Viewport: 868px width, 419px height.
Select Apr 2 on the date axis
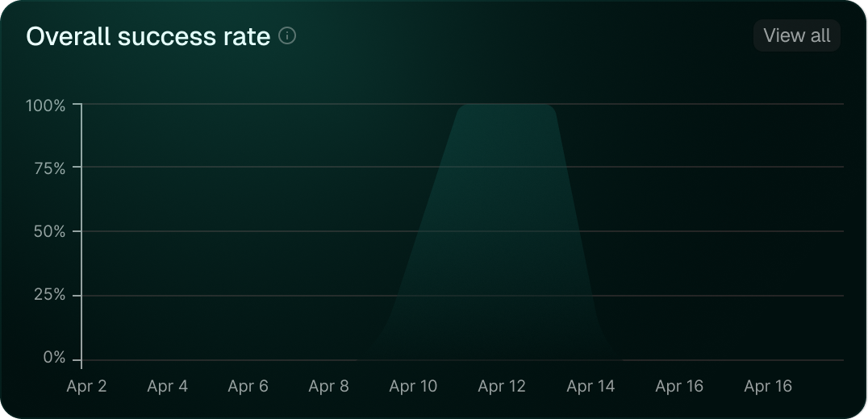[x=86, y=387]
